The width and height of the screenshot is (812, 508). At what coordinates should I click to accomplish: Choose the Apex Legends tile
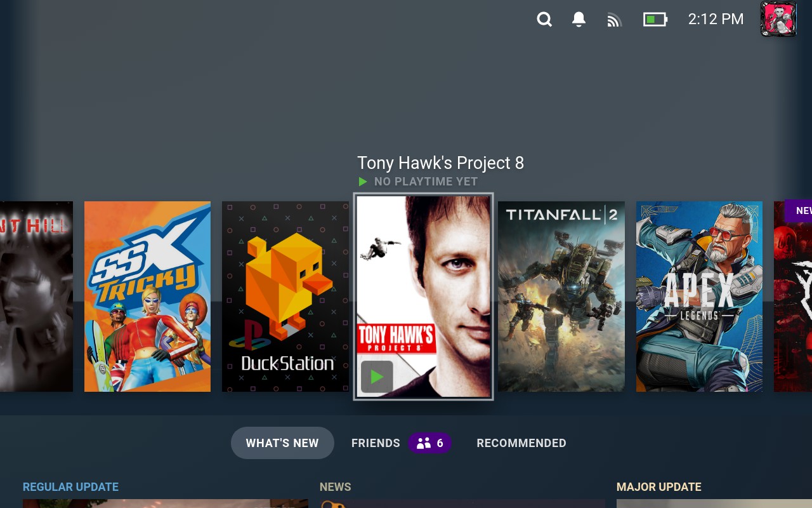click(699, 295)
